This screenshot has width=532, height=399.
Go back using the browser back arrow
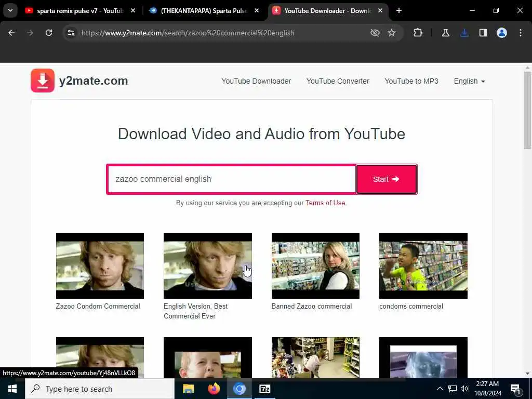coord(11,33)
